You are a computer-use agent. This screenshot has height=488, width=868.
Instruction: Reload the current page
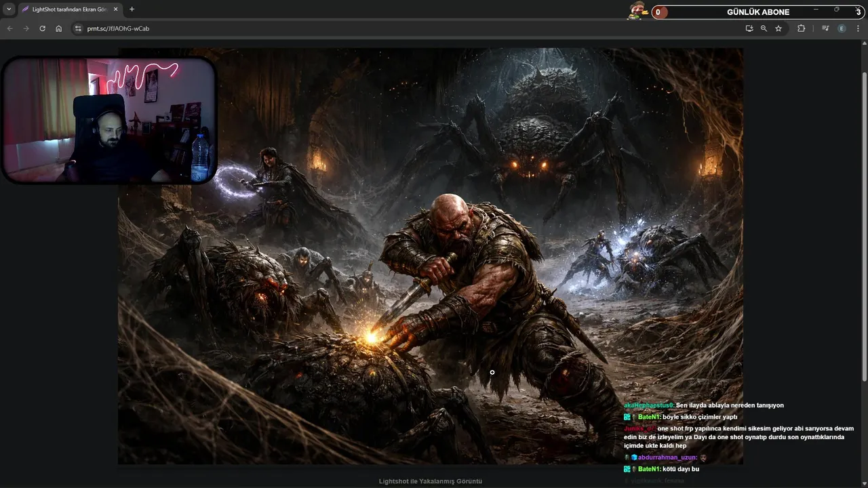point(42,28)
